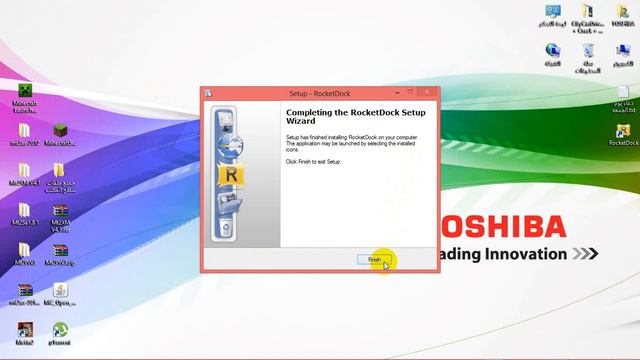Close the Setup - RocketDock window
This screenshot has height=360, width=640.
coord(427,92)
